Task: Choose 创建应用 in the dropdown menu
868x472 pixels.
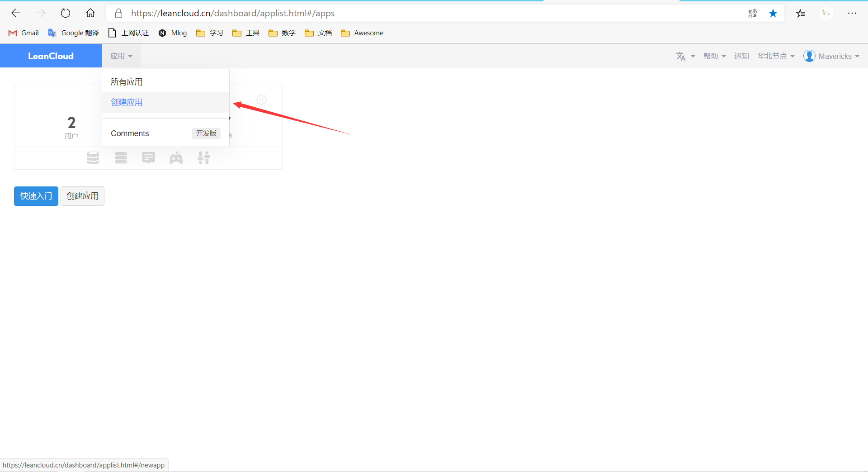Action: [165, 102]
